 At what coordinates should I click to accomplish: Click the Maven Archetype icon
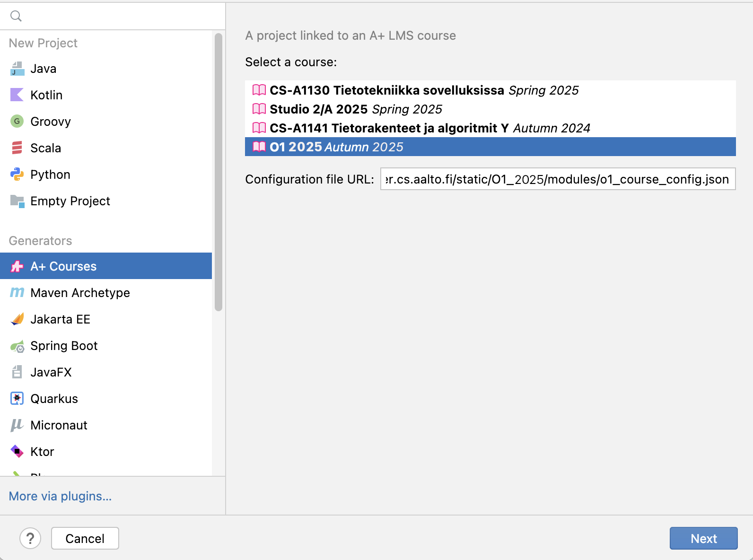[x=17, y=293]
